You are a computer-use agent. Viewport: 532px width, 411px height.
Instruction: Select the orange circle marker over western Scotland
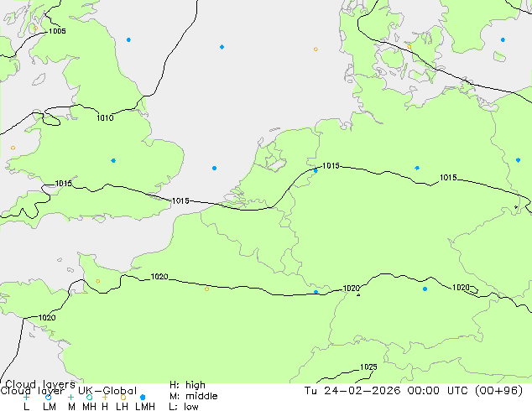click(x=35, y=29)
